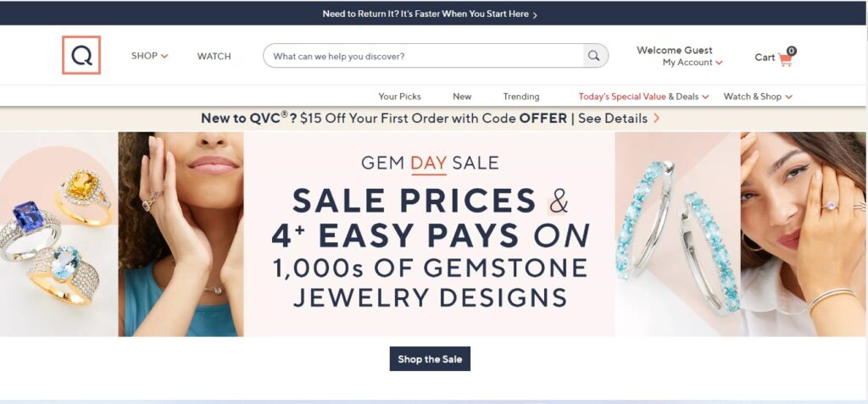Screen dimensions: 868x404
Task: Select the New navigation tab
Action: pos(462,97)
